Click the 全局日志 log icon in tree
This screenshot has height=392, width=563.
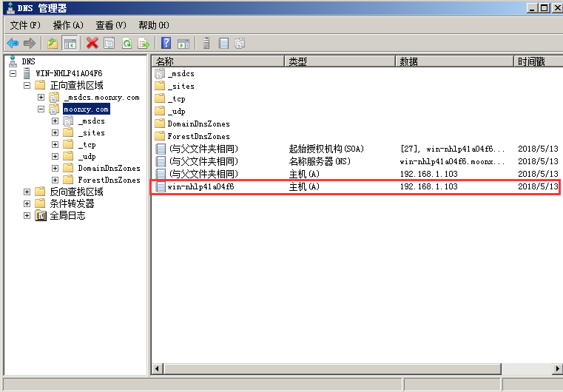tap(41, 215)
